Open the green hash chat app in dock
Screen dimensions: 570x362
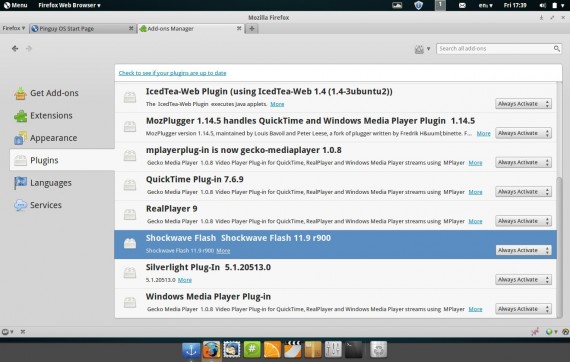point(252,350)
